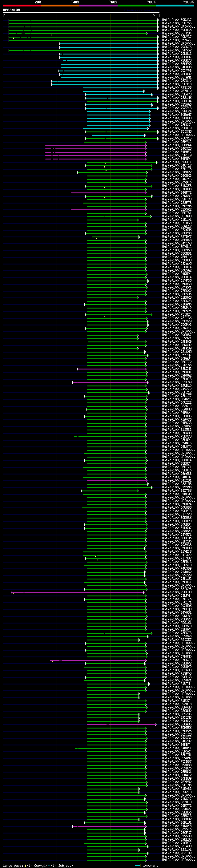Click the cyan alignment bar of UniRef100_Q9SGZ6
197x868 pixels.
click(109, 47)
